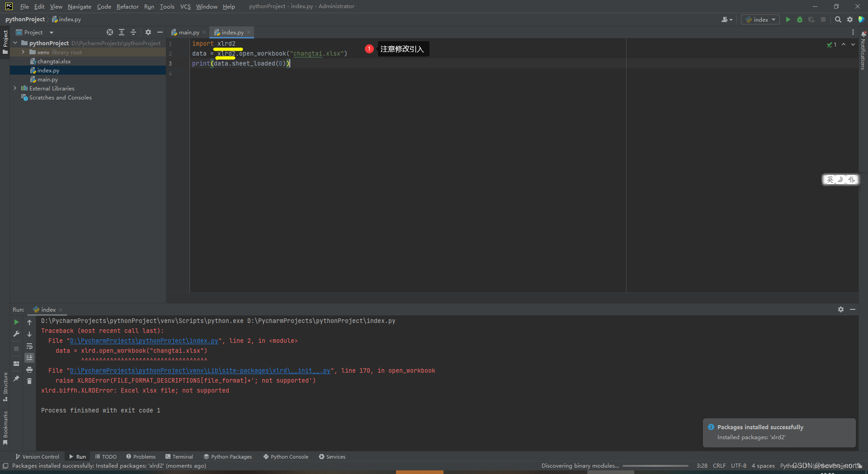Close the index.py editor tab
The height and width of the screenshot is (474, 868).
coord(249,32)
